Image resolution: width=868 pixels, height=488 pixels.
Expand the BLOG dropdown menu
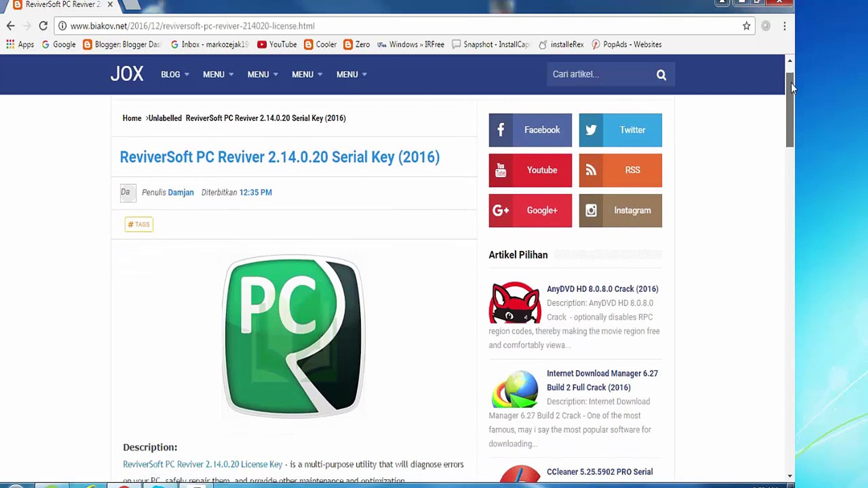pyautogui.click(x=175, y=75)
